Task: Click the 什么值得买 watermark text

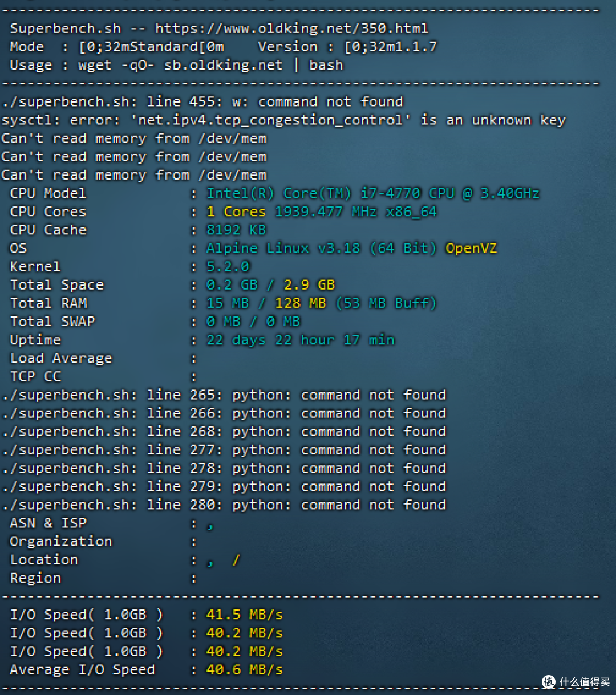Action: pyautogui.click(x=585, y=682)
